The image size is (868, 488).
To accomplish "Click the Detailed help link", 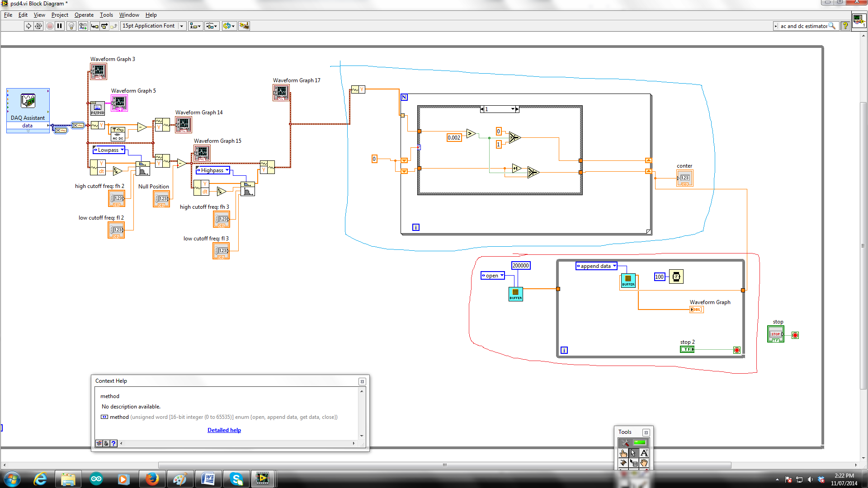I will tap(224, 430).
